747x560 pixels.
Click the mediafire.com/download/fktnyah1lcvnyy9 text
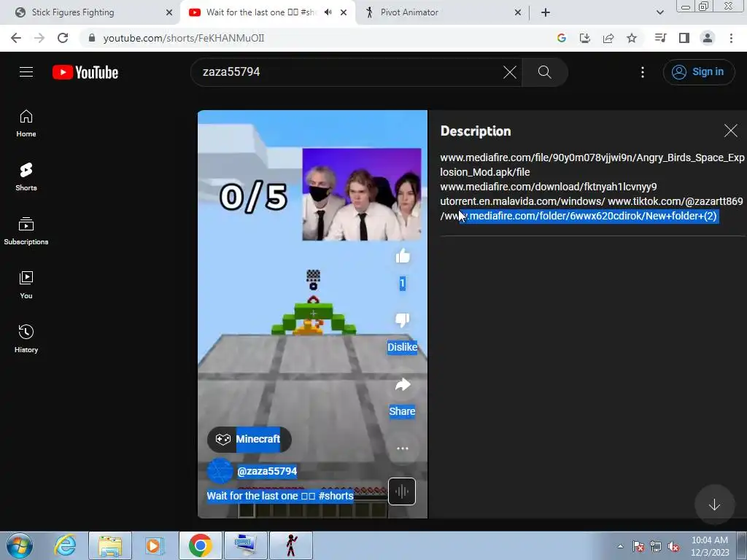[549, 187]
